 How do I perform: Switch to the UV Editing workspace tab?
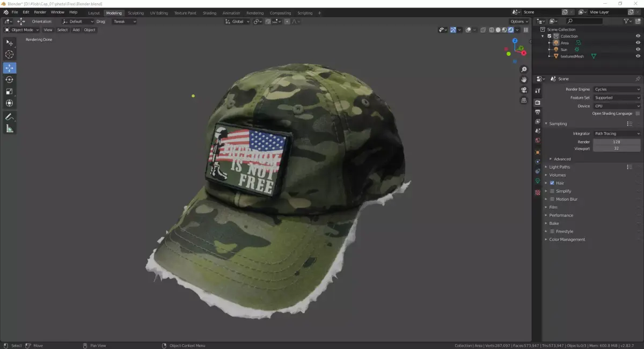click(x=159, y=13)
